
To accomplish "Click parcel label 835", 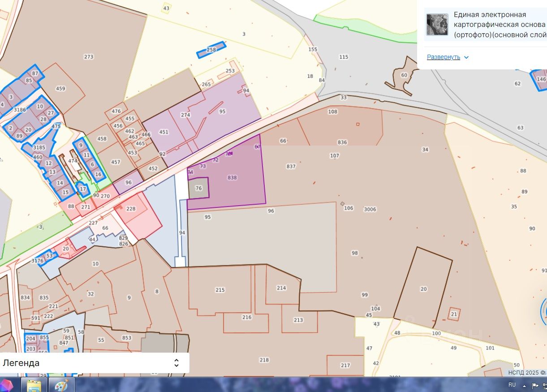I will [44, 298].
